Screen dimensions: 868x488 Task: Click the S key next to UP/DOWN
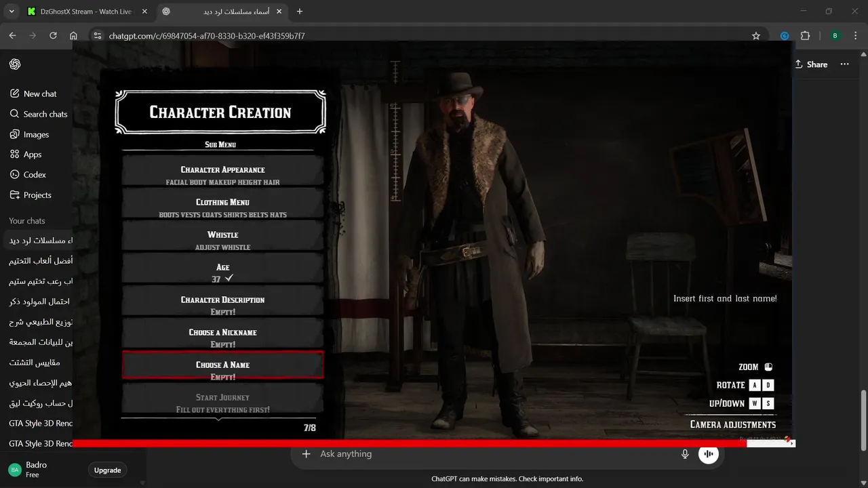pyautogui.click(x=768, y=404)
